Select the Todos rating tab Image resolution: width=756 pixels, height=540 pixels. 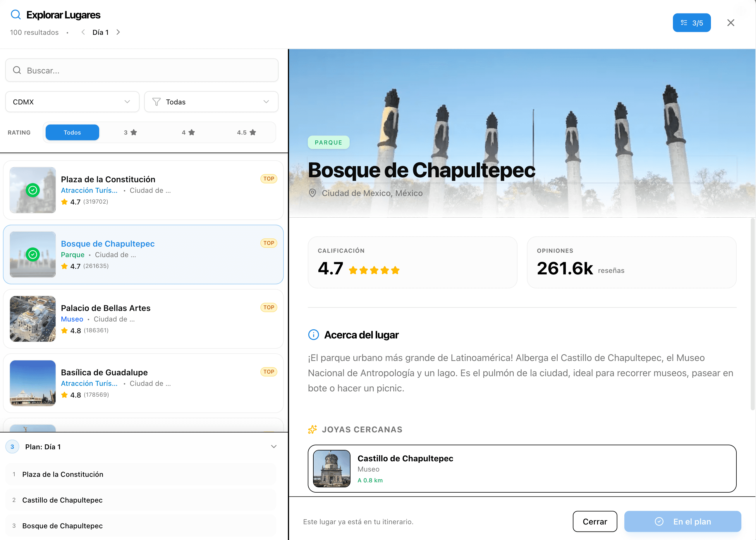tap(72, 132)
